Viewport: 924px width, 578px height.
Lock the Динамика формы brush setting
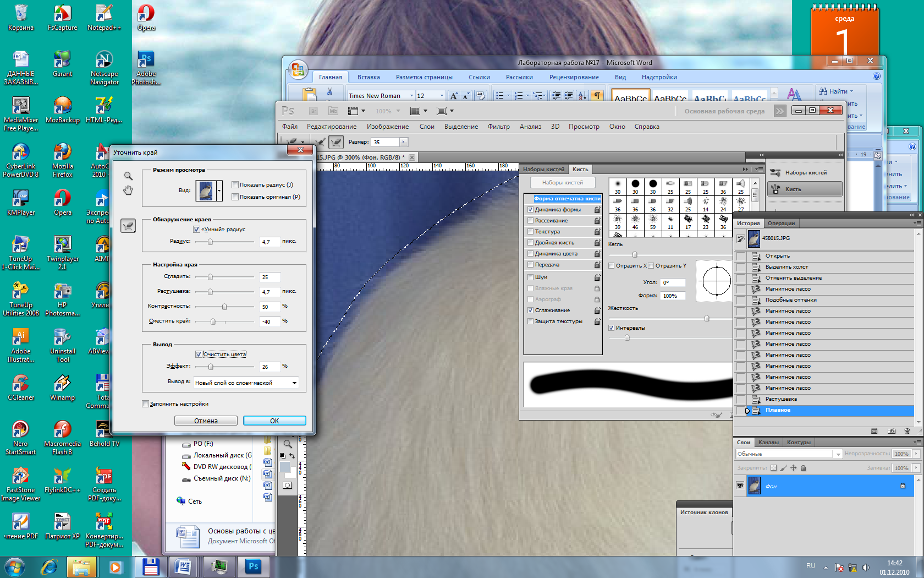click(x=597, y=210)
